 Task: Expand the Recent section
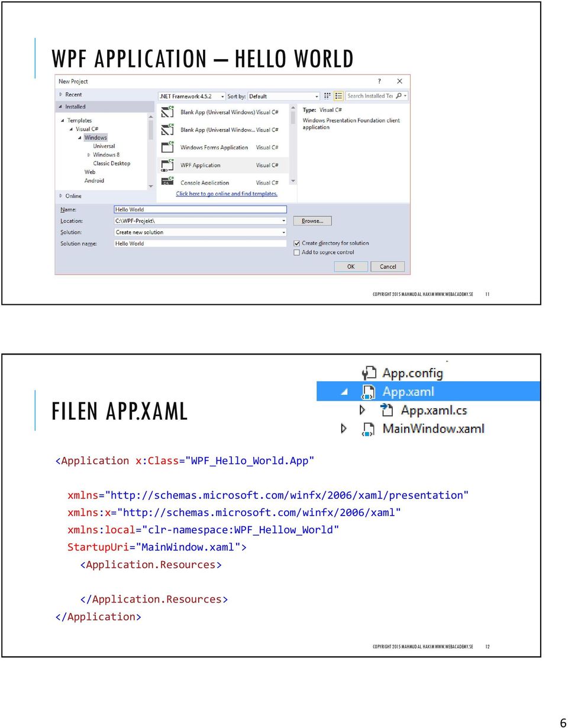[x=60, y=95]
